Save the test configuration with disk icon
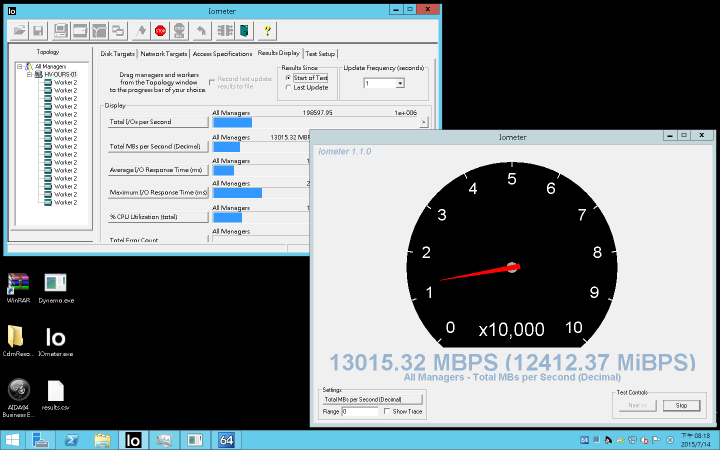The image size is (720, 450). (x=38, y=31)
